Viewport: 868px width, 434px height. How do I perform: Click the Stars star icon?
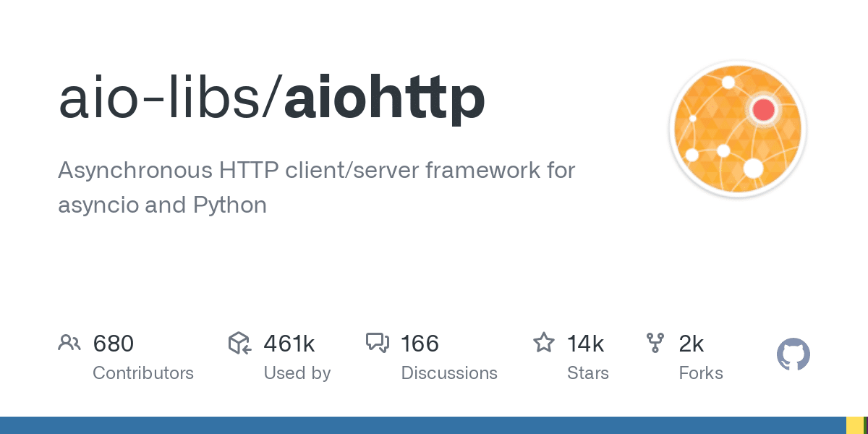click(544, 342)
